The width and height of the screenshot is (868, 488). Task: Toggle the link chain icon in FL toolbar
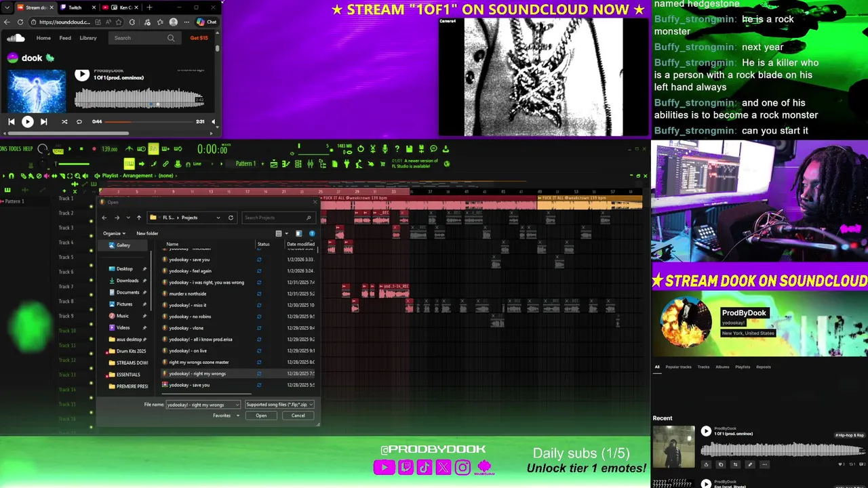pyautogui.click(x=165, y=163)
